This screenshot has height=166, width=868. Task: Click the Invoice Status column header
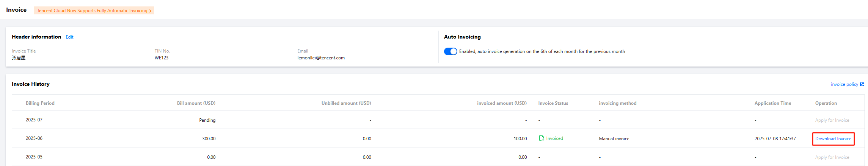(553, 103)
